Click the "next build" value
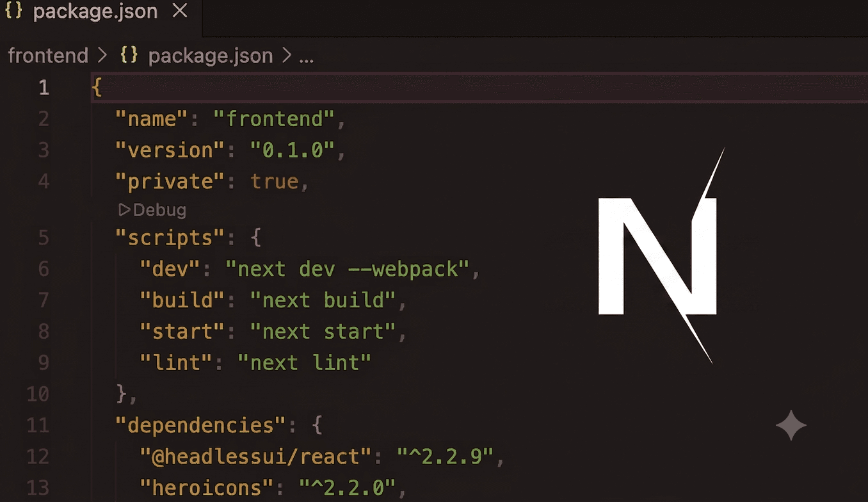Viewport: 868px width, 502px height. click(323, 300)
